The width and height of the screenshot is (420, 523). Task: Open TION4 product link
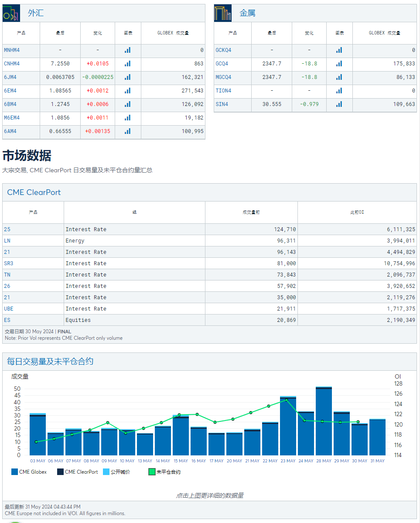[223, 91]
